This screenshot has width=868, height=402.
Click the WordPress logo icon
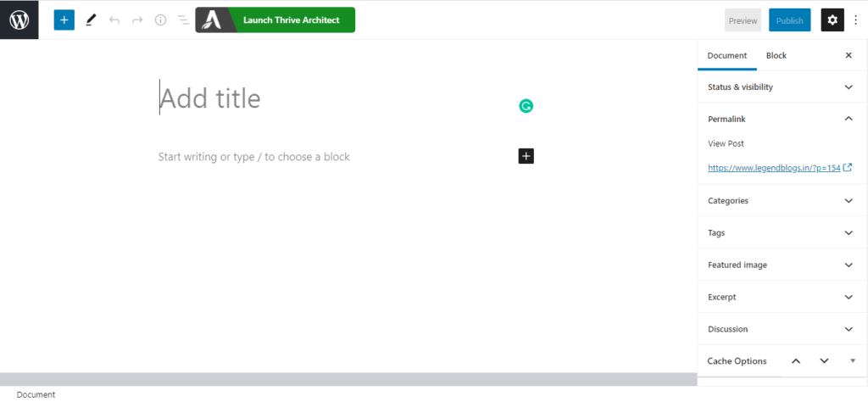19,20
